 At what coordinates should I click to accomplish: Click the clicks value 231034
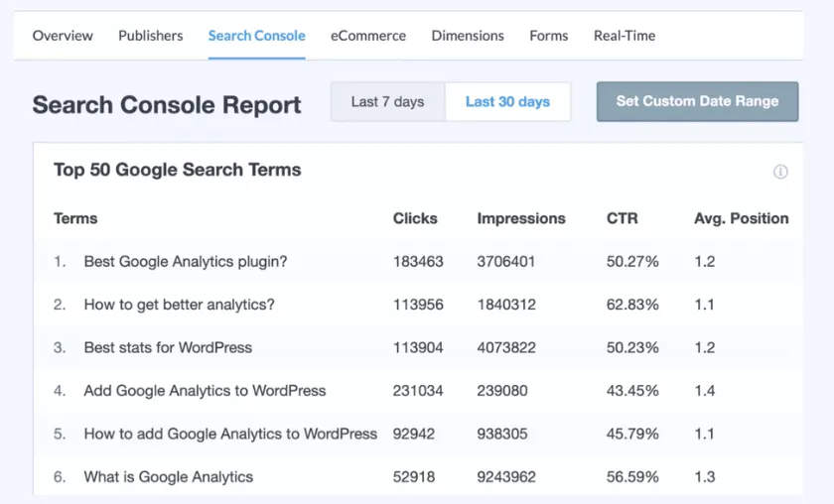tap(418, 391)
